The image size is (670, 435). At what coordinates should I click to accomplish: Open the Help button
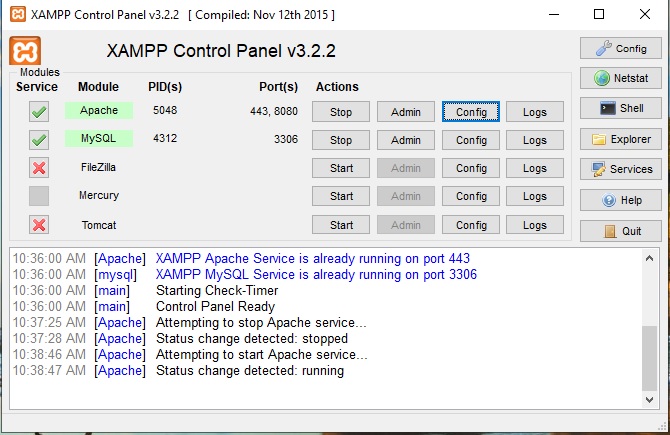coord(620,200)
